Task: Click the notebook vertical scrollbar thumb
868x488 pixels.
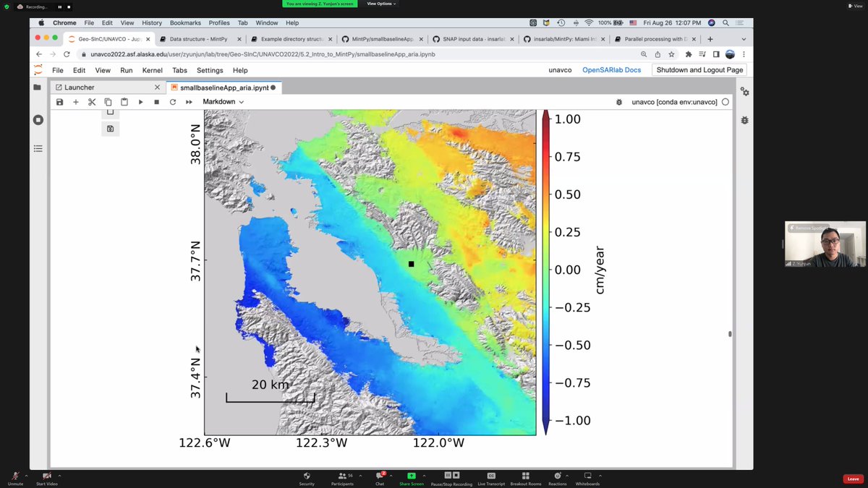Action: (x=730, y=334)
